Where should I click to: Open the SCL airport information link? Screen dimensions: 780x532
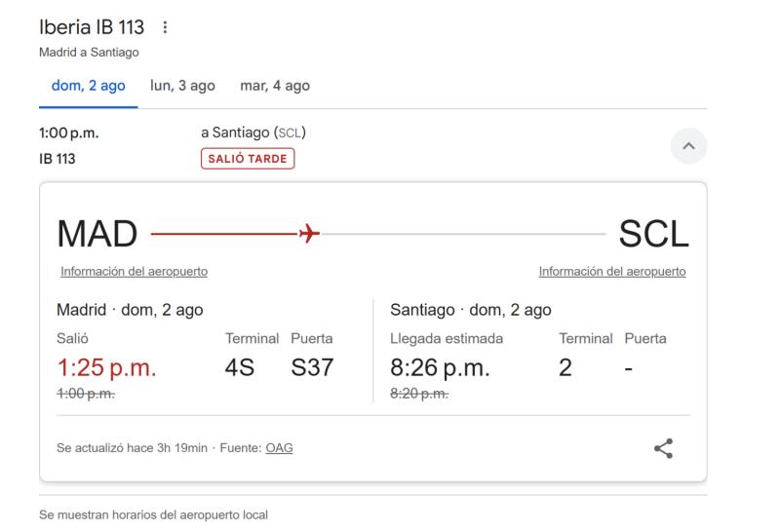[612, 272]
